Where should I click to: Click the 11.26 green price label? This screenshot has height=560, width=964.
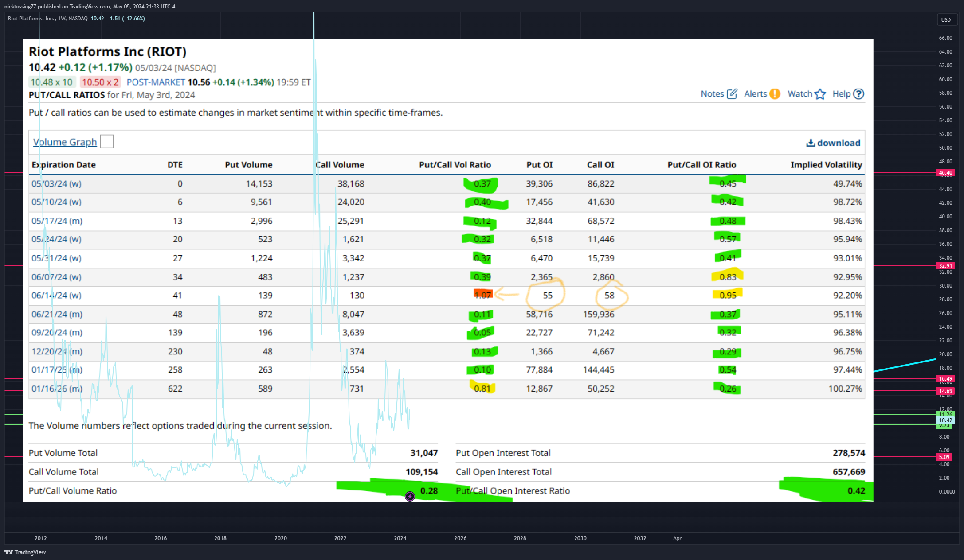coord(945,415)
